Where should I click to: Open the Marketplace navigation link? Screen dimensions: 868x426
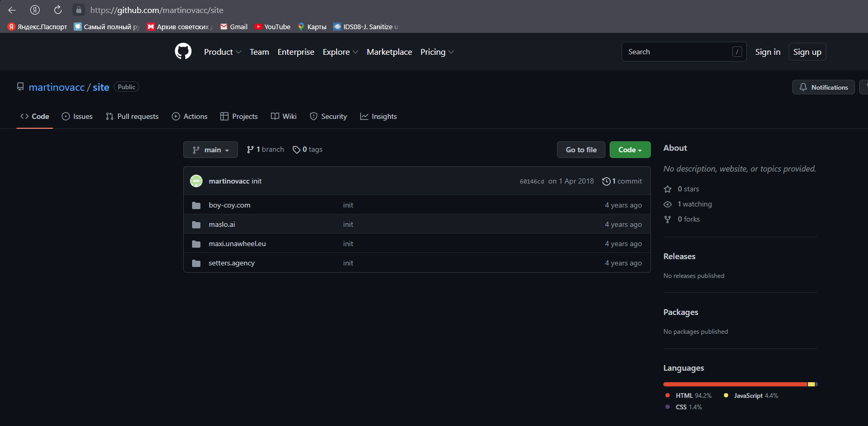pyautogui.click(x=389, y=52)
